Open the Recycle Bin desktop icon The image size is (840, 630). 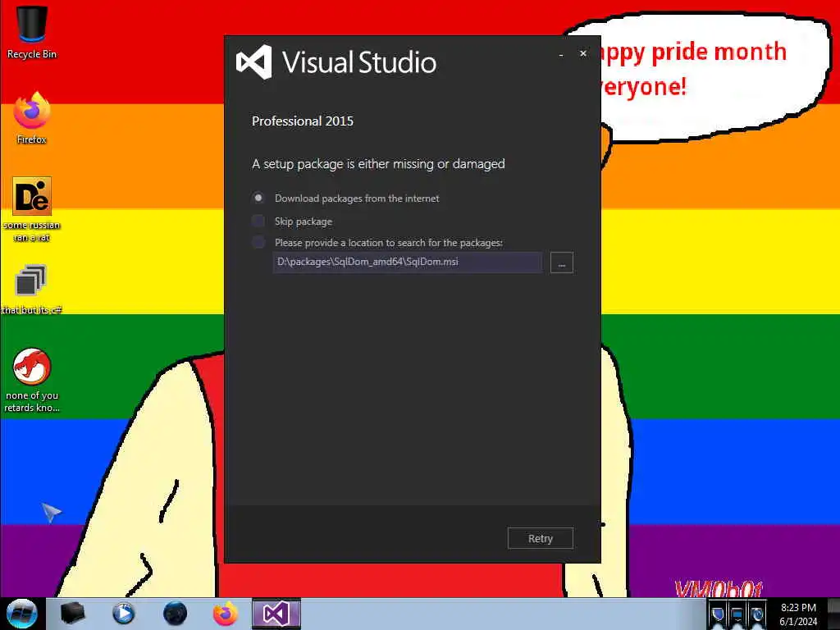tap(32, 32)
